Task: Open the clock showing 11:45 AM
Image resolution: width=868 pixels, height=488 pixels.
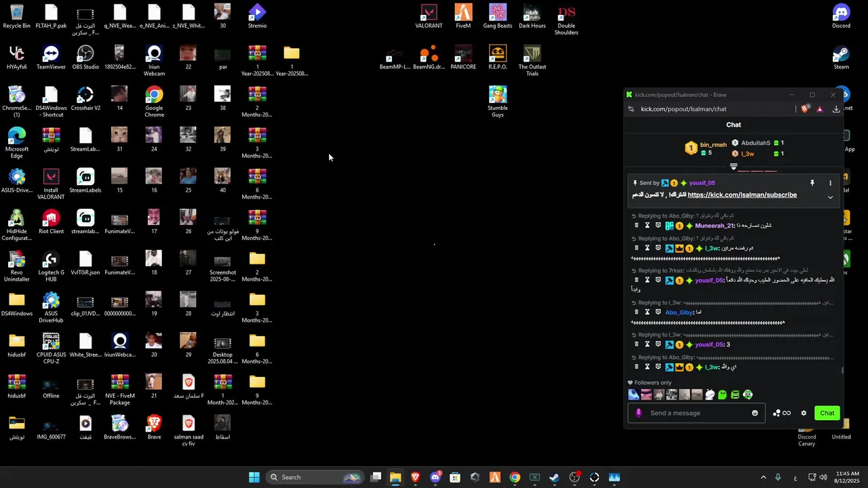Action: [848, 477]
